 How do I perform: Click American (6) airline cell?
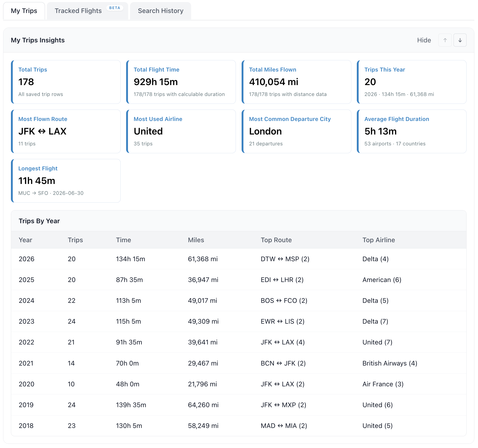click(x=382, y=280)
